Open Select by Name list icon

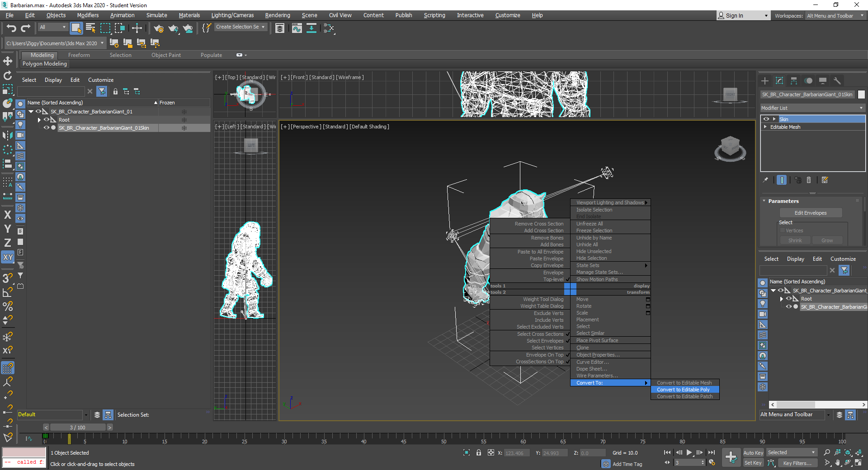coord(90,28)
